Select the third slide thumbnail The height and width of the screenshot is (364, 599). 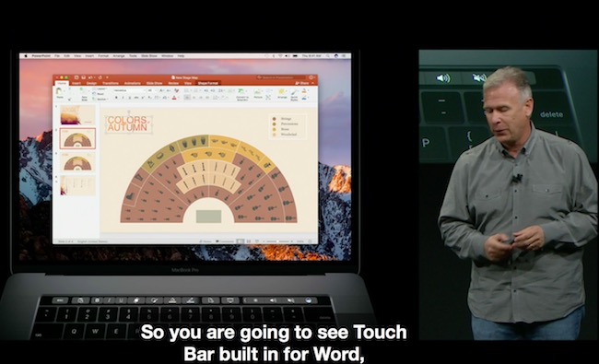tap(77, 163)
